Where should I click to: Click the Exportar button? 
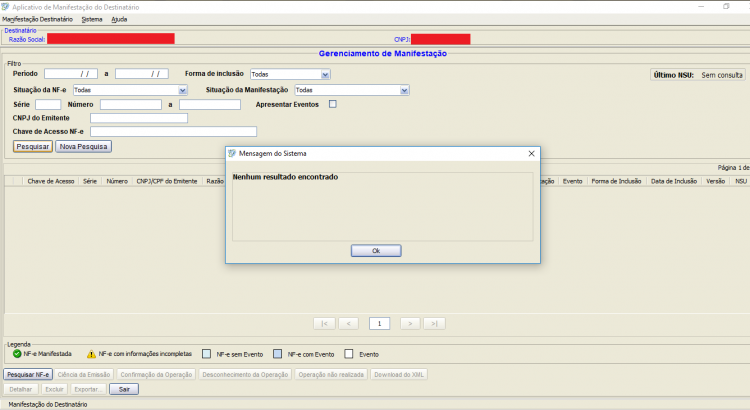coord(88,389)
